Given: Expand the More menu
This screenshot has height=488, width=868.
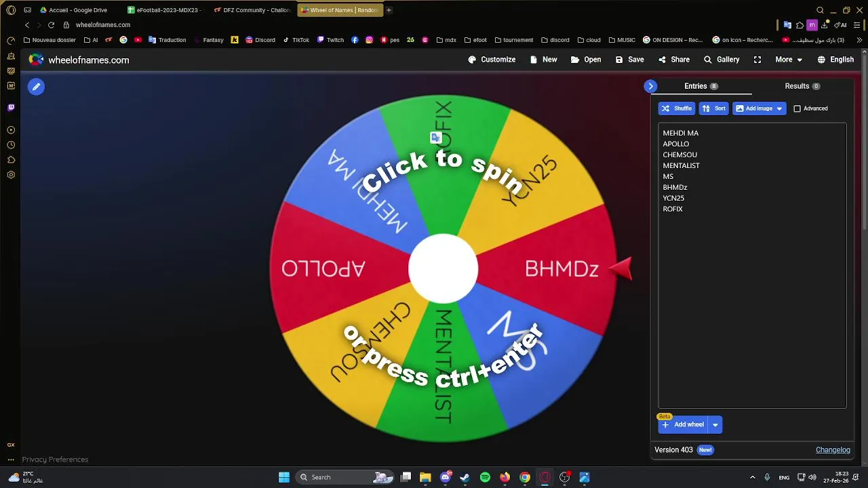Looking at the screenshot, I should click(789, 60).
